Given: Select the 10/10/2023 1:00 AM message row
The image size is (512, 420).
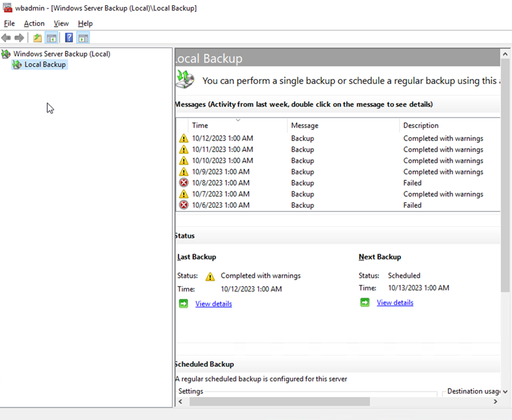Looking at the screenshot, I should coord(338,161).
